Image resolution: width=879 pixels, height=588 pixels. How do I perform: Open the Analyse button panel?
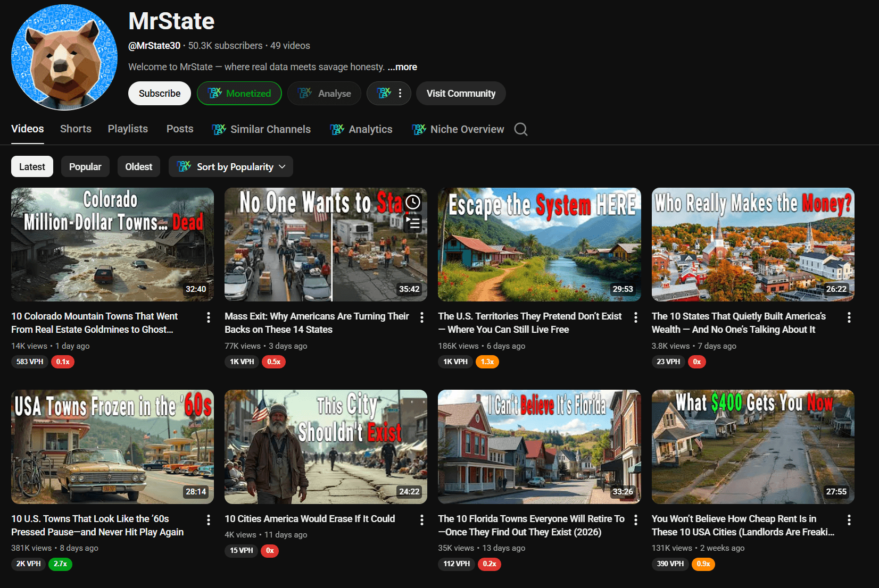tap(324, 94)
